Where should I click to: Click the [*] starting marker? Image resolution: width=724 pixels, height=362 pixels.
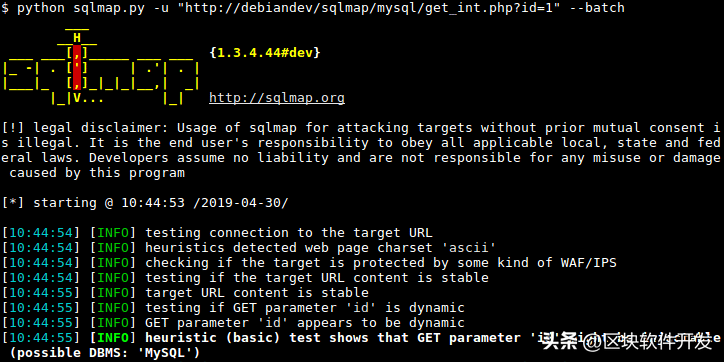click(14, 203)
